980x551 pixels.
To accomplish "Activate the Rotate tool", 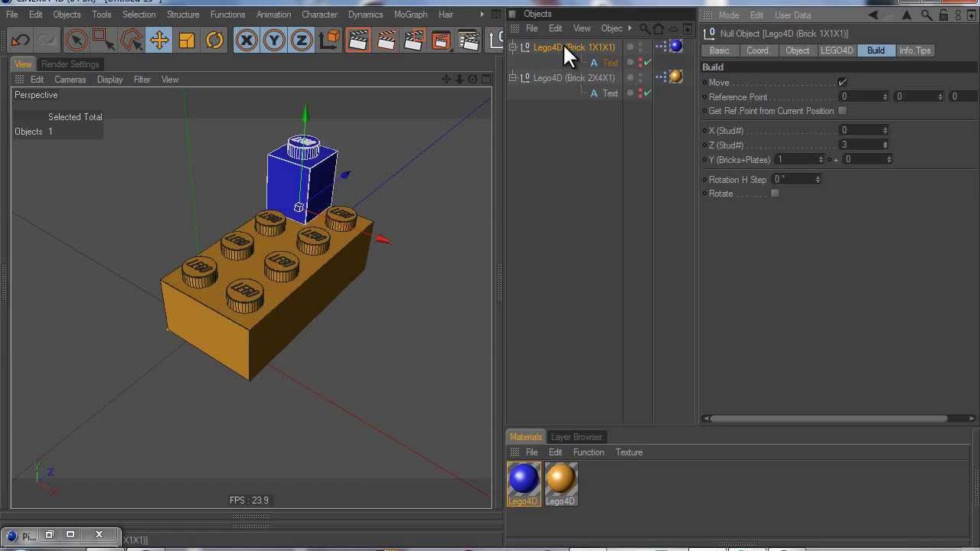I will point(214,40).
